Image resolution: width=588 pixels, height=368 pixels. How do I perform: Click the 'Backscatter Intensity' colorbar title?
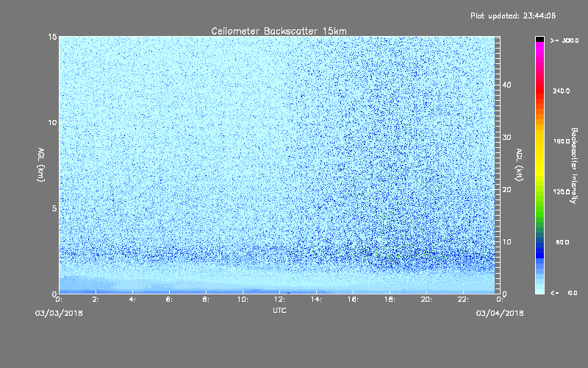574,166
